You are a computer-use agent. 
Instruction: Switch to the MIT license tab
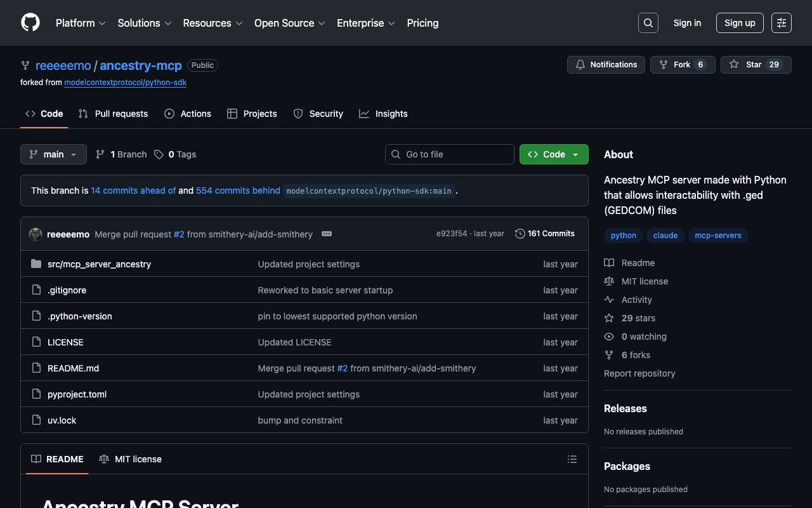(130, 459)
